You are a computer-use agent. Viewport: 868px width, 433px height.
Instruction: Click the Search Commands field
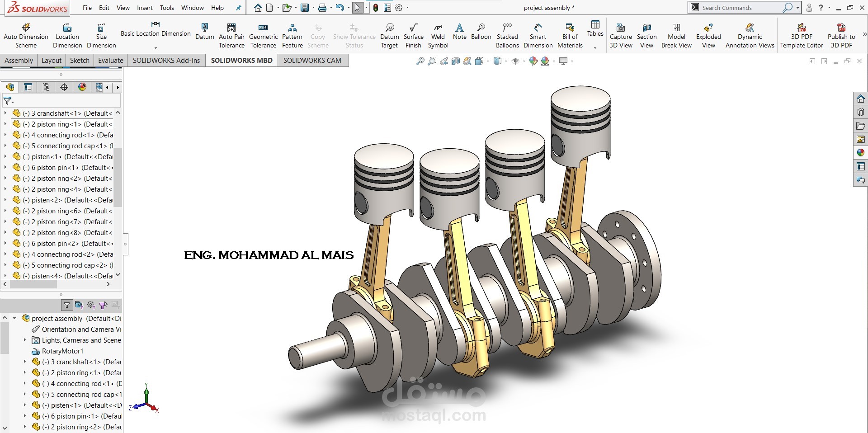[x=741, y=7]
